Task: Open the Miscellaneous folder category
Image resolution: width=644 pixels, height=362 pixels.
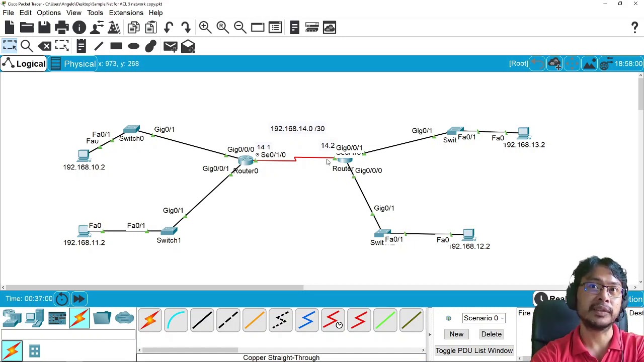Action: (102, 318)
